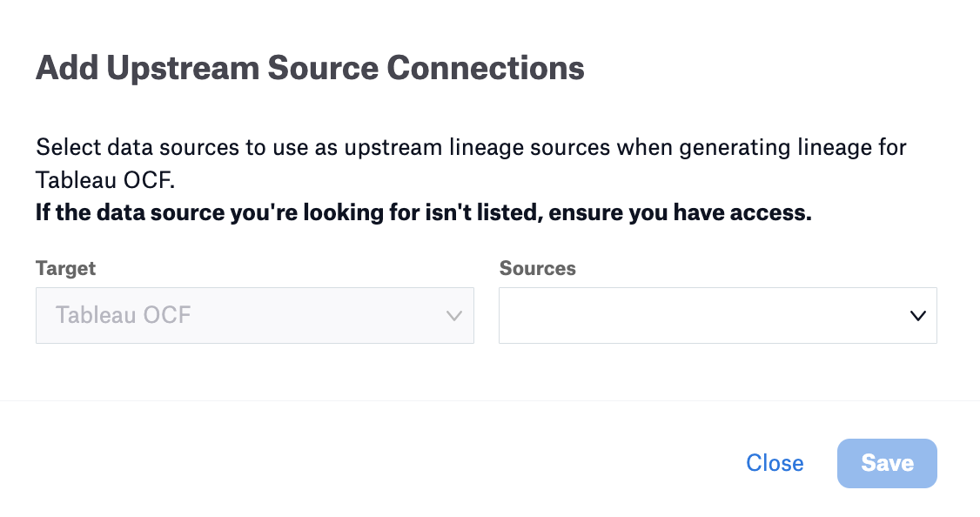980x517 pixels.
Task: Save the upstream source connections
Action: tap(887, 463)
